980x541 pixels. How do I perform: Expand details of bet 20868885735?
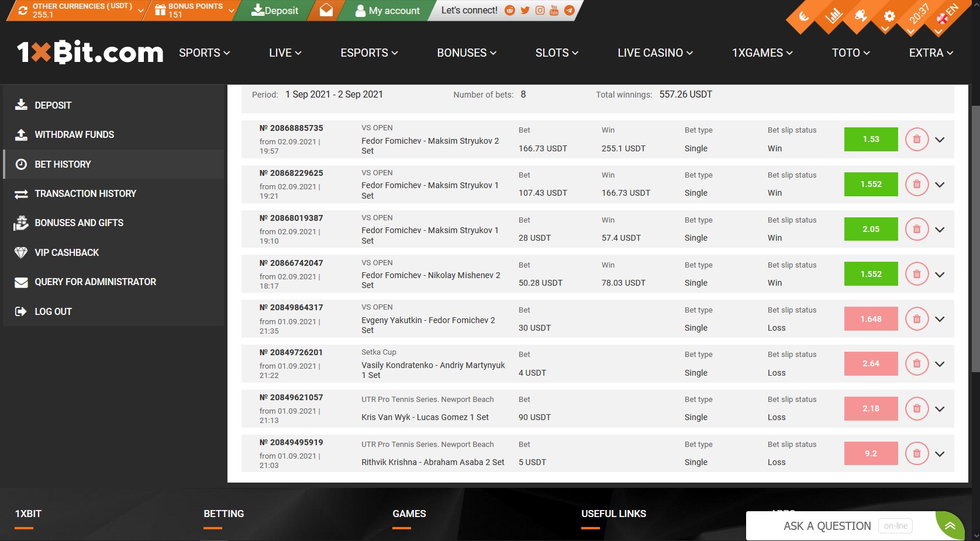coord(940,140)
